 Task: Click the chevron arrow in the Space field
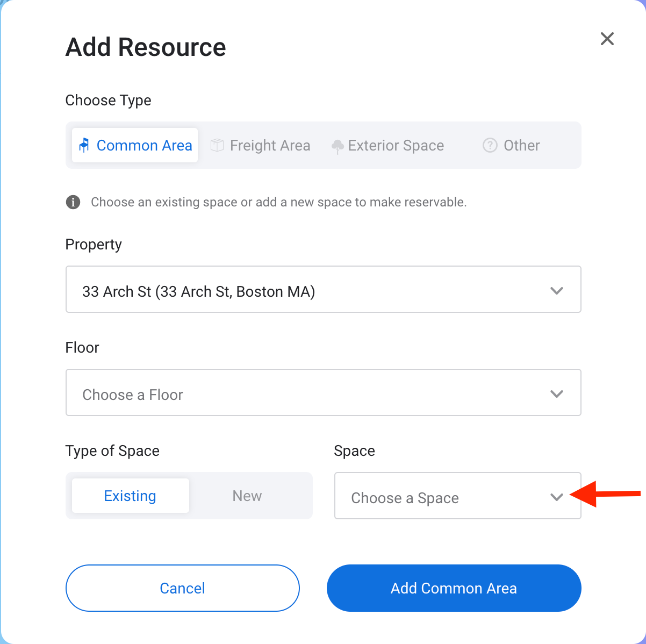556,497
